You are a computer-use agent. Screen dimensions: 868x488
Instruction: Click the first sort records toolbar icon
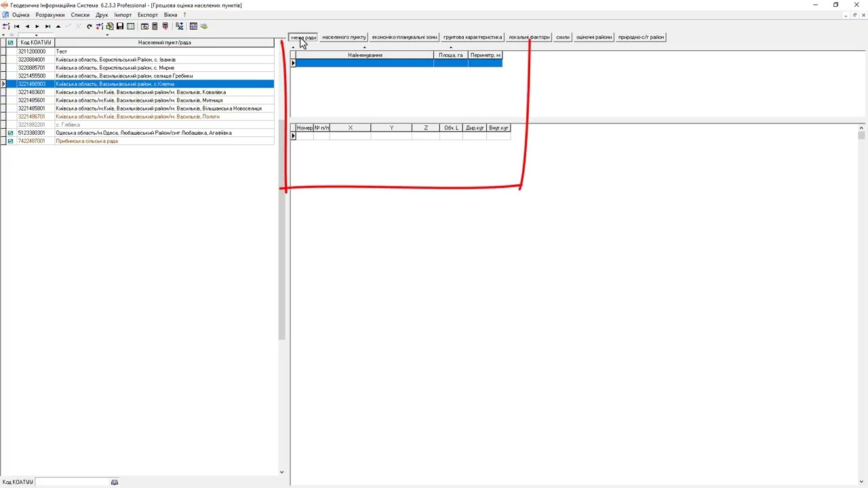click(x=6, y=26)
